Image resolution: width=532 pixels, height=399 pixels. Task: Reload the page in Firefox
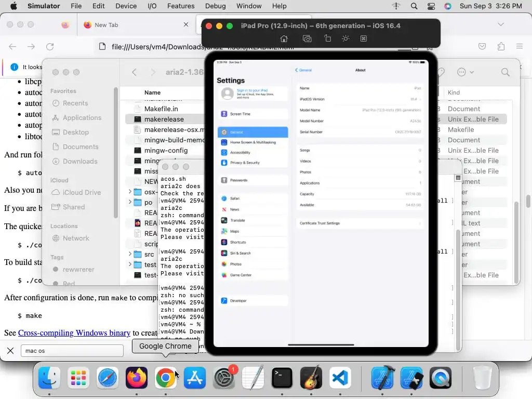[x=50, y=46]
